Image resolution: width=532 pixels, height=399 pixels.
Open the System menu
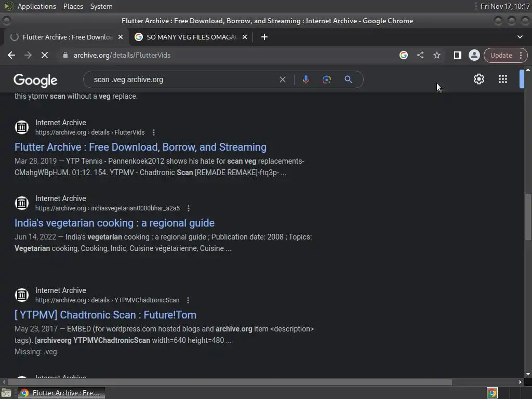tap(101, 6)
